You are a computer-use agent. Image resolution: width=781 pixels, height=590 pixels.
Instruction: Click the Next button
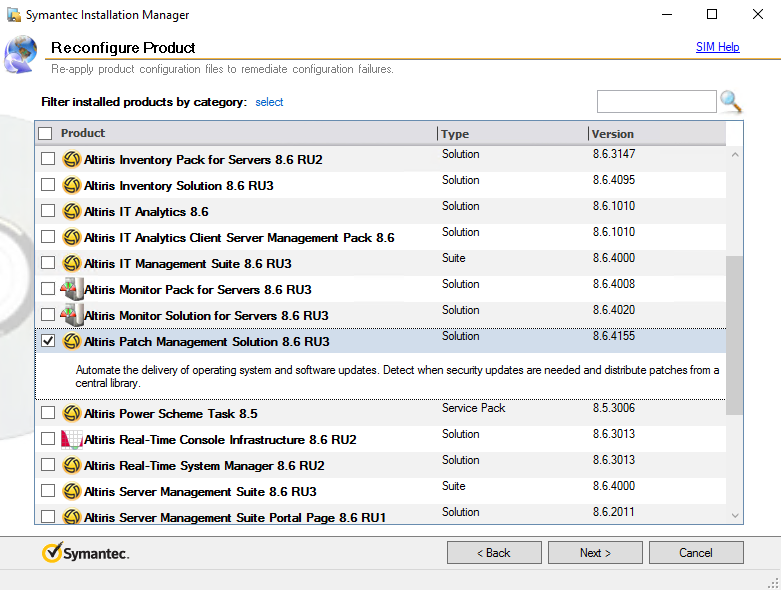[595, 553]
